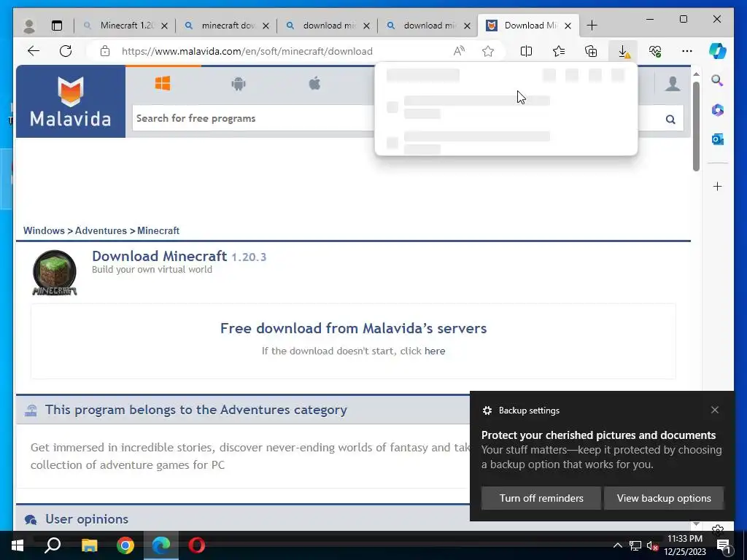Open the Adventures breadcrumb link
The height and width of the screenshot is (560, 747).
(x=101, y=230)
